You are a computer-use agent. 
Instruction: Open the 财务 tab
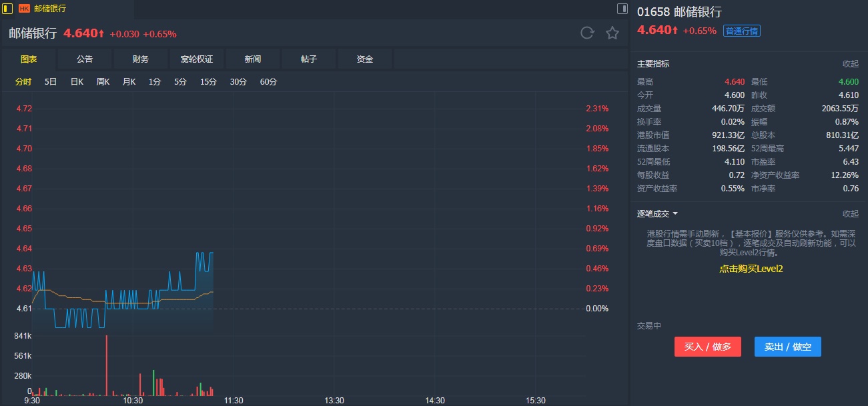[141, 59]
